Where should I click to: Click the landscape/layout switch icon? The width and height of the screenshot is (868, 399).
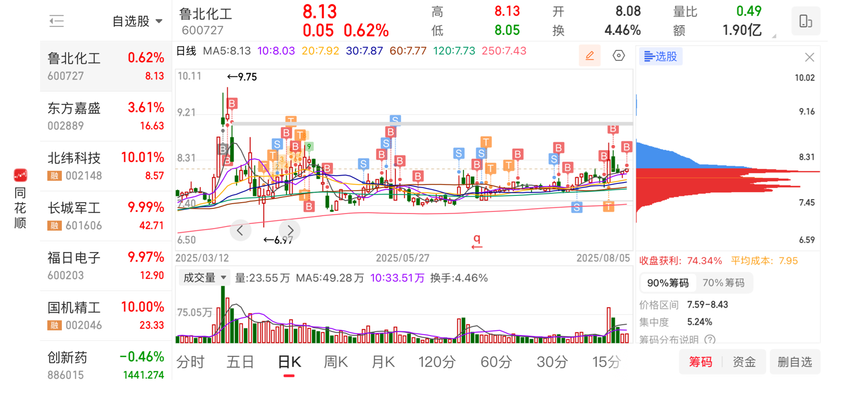point(806,21)
